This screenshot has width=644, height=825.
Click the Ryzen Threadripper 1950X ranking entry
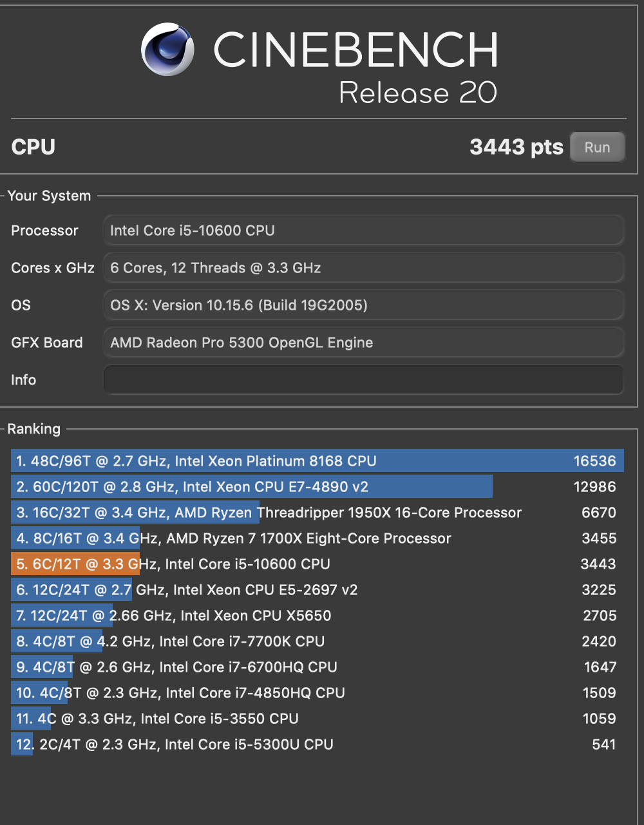click(317, 513)
